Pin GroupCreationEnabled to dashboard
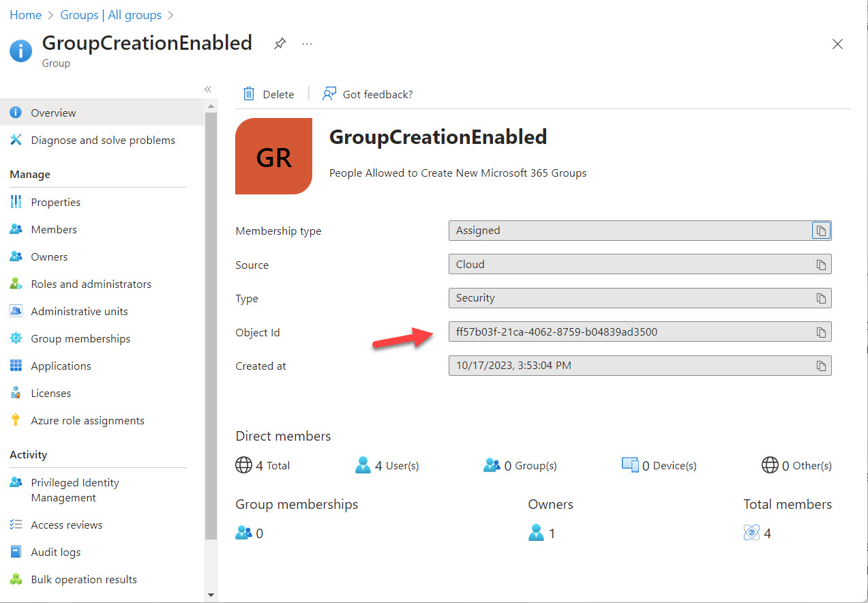 [x=280, y=44]
